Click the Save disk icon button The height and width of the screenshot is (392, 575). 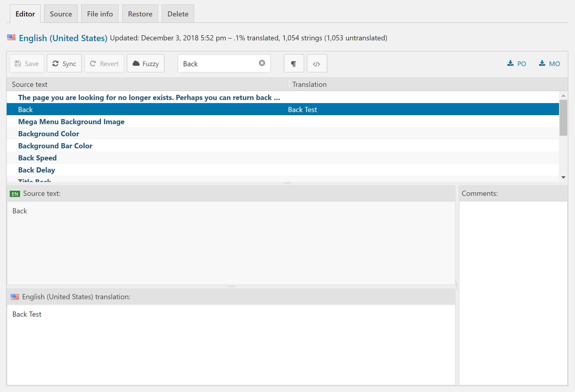(27, 63)
